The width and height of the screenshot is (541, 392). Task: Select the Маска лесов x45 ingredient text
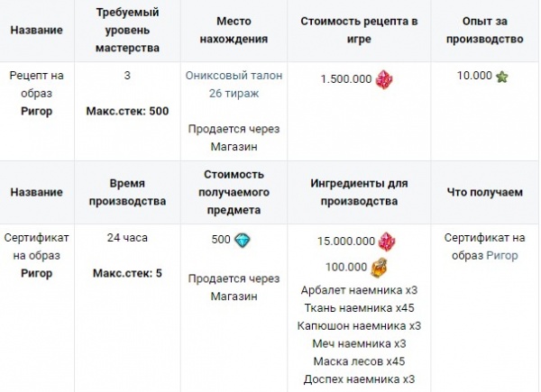coord(359,361)
